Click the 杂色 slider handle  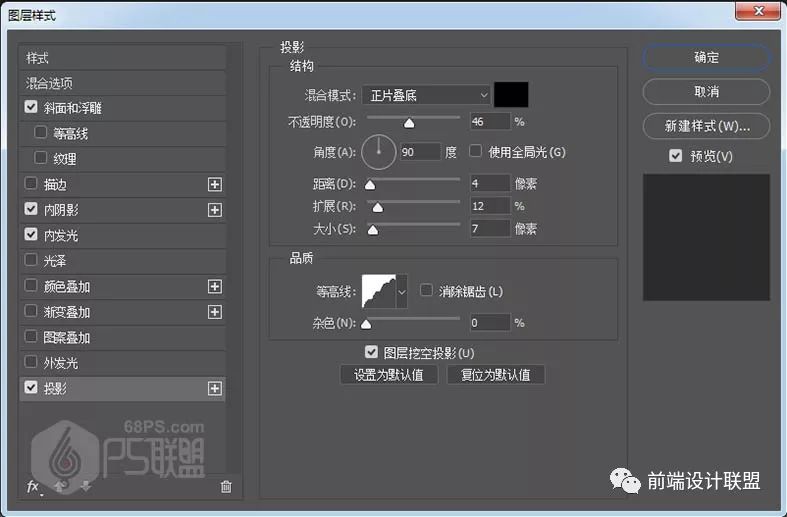click(366, 325)
